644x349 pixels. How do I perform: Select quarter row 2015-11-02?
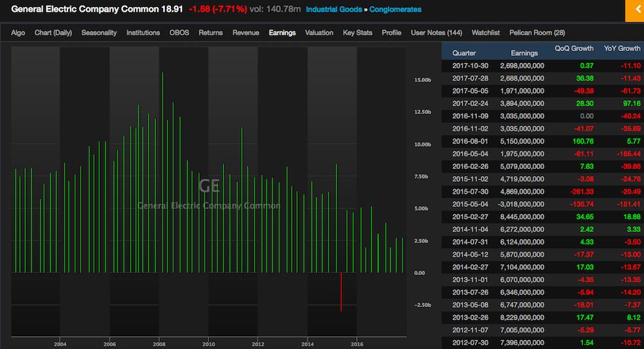coord(542,179)
